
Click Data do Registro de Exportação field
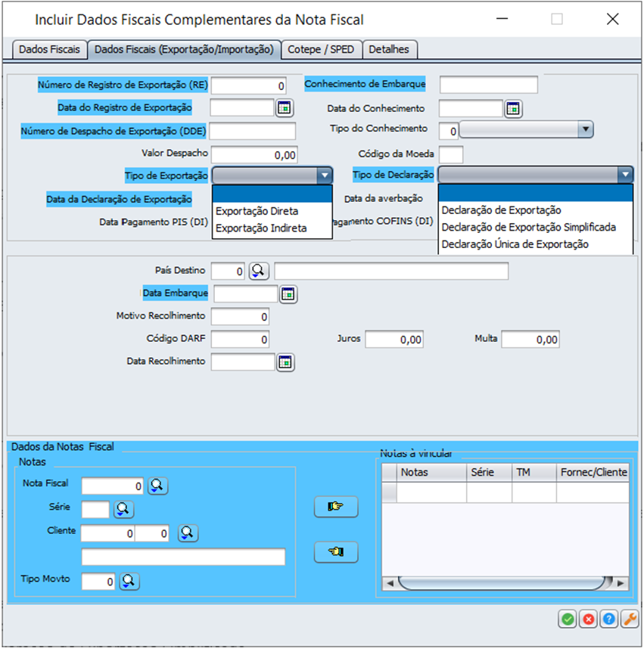pyautogui.click(x=242, y=108)
